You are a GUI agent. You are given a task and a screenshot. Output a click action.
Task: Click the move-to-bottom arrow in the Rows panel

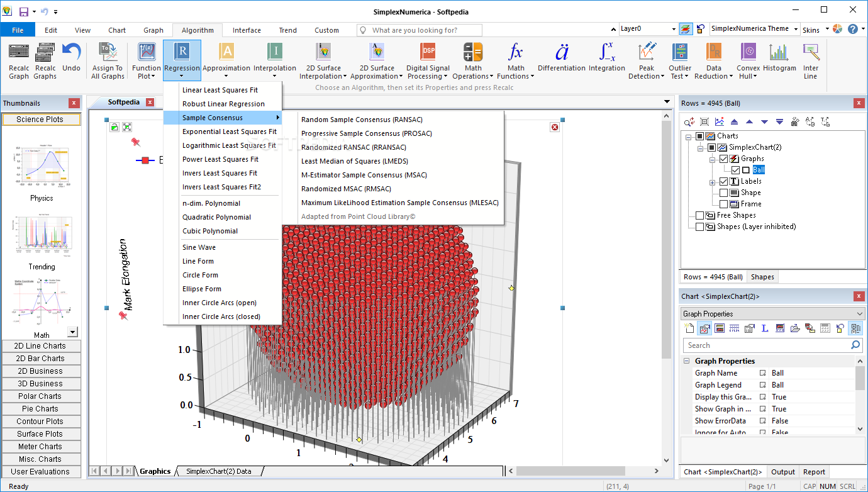[x=780, y=122]
